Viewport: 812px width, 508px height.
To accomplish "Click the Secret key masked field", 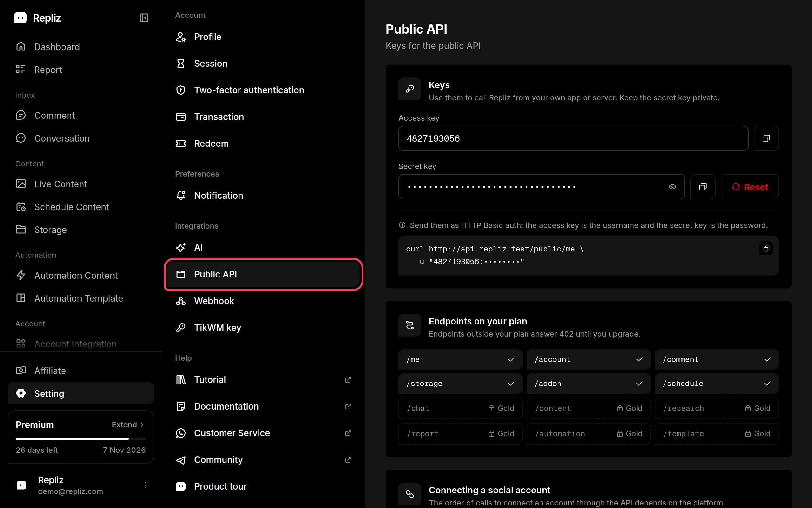I will (x=541, y=187).
